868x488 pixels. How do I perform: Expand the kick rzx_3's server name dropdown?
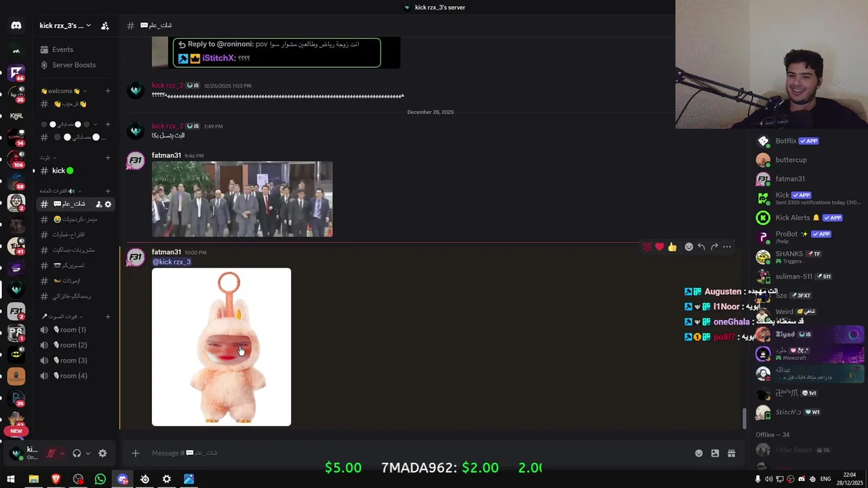(65, 26)
